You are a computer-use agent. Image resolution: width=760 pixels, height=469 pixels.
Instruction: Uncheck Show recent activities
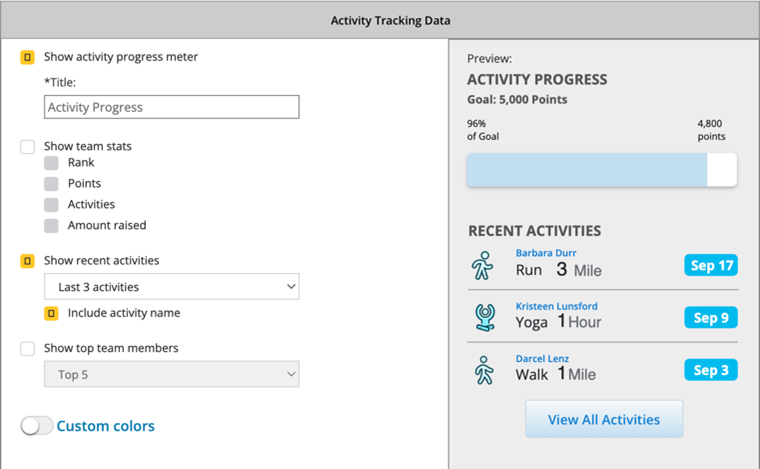point(28,261)
